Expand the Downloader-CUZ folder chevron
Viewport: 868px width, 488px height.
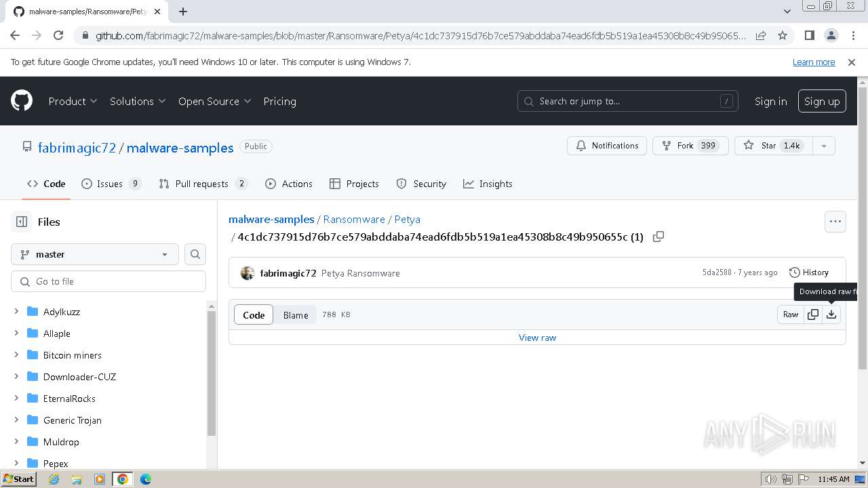click(16, 377)
